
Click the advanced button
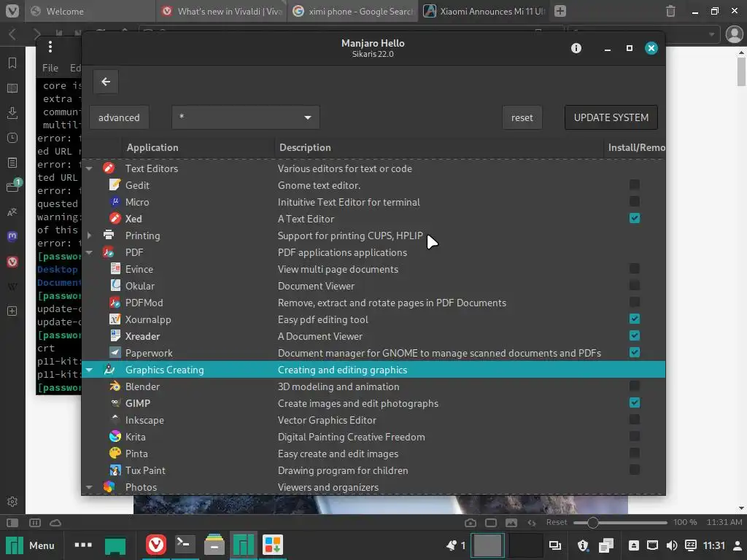tap(119, 117)
